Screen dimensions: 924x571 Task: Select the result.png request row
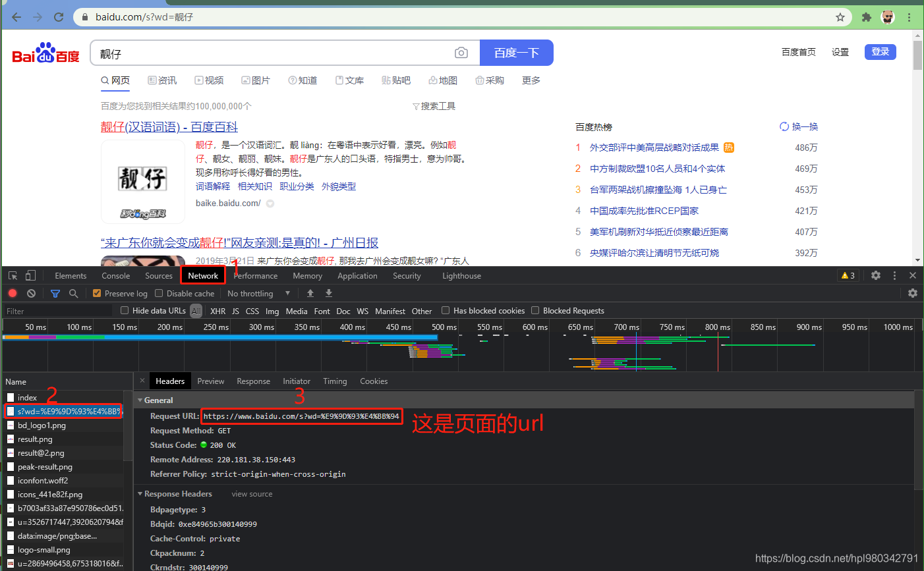pyautogui.click(x=63, y=439)
